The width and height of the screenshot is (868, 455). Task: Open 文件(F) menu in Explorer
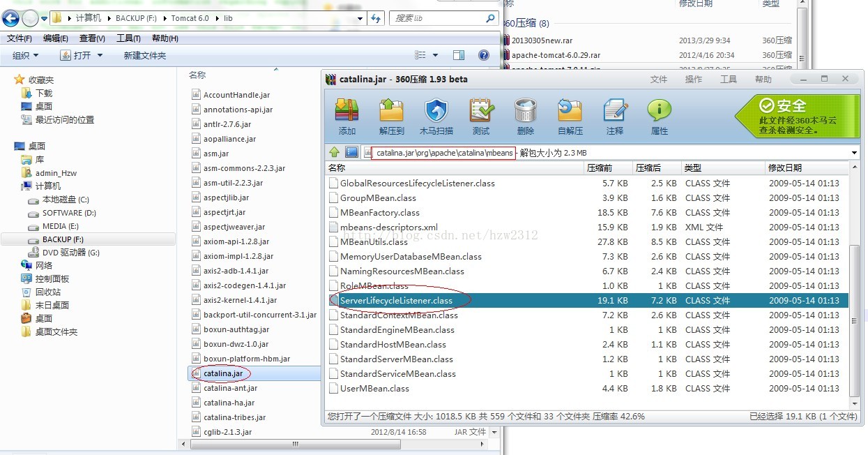(x=20, y=38)
